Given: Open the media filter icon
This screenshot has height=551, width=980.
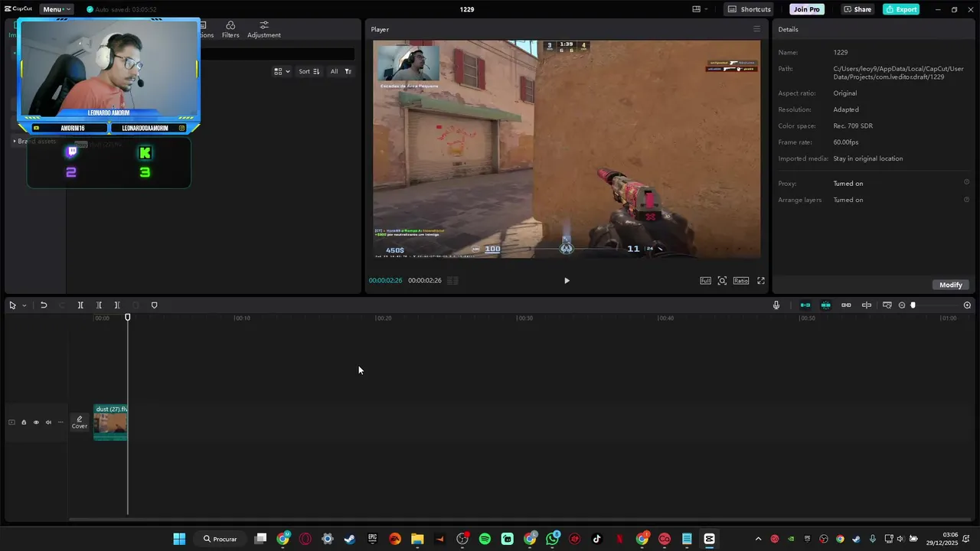Looking at the screenshot, I should pos(348,71).
